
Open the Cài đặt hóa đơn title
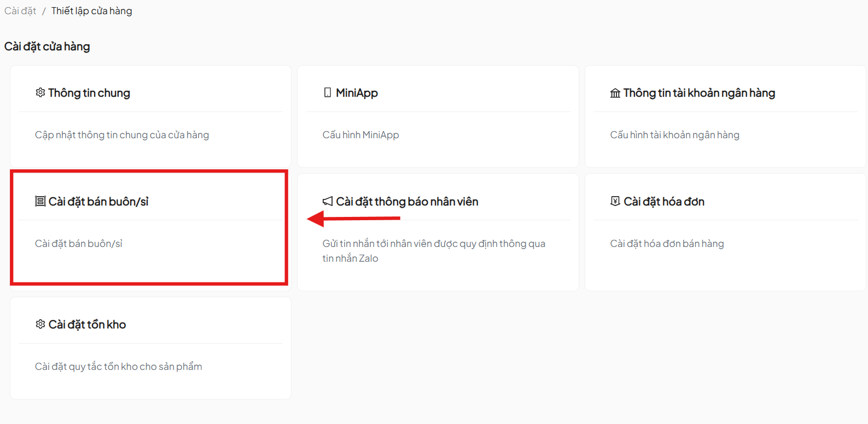(x=664, y=202)
